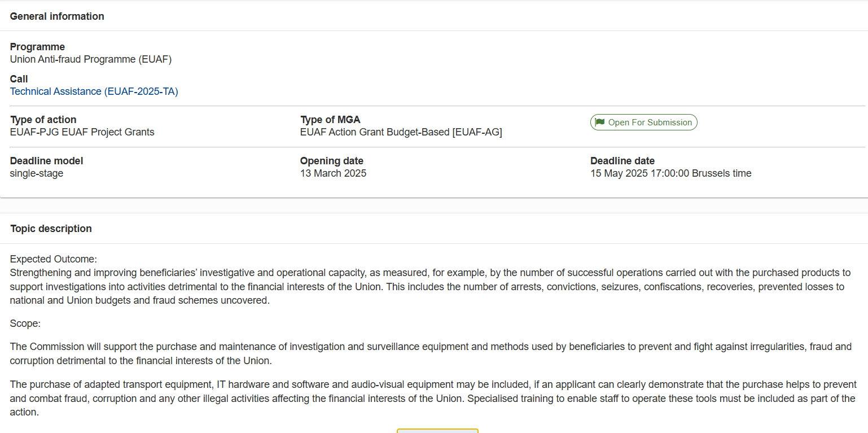The image size is (868, 433).
Task: Click the green flag icon in status badge
Action: tap(600, 122)
